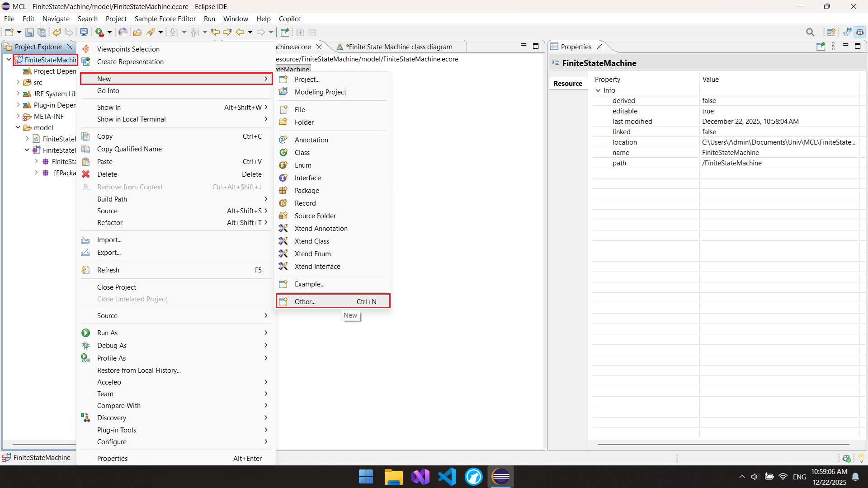
Task: Switch to Finite State Machine class diagram tab
Action: (399, 47)
